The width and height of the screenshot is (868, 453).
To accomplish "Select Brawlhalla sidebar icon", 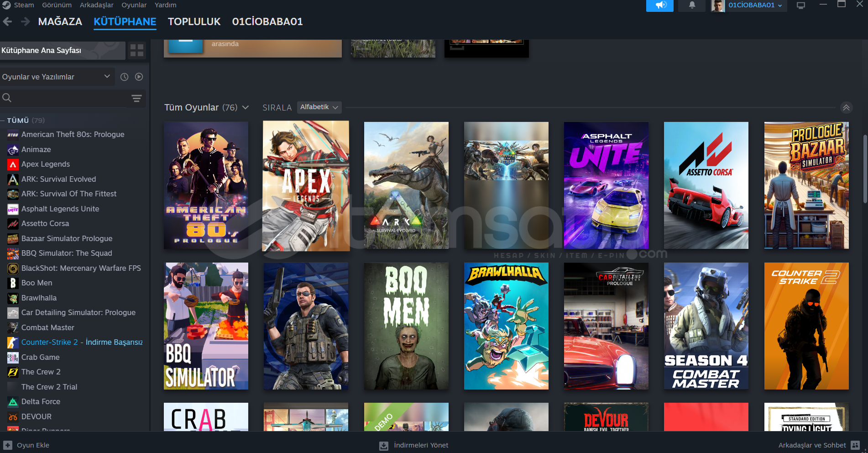I will (13, 298).
